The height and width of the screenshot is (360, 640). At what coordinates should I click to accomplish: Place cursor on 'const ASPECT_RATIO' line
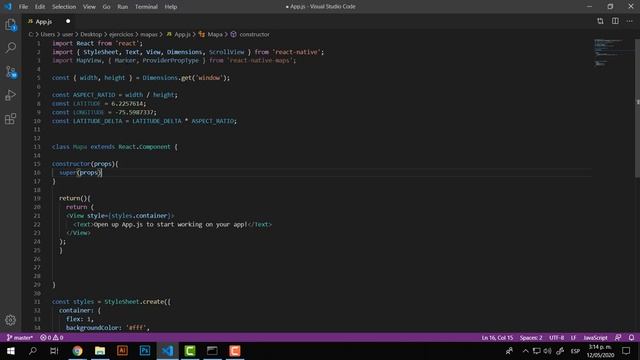coord(115,95)
